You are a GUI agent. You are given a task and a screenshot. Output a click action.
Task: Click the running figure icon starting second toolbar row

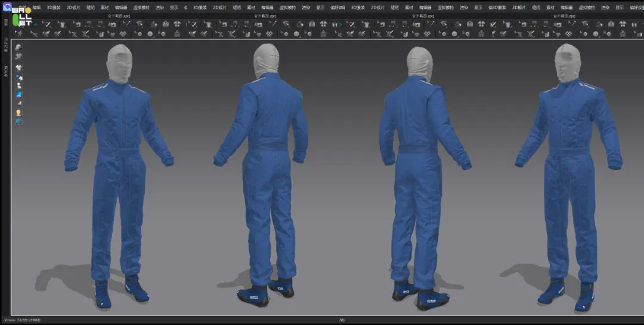click(x=20, y=33)
